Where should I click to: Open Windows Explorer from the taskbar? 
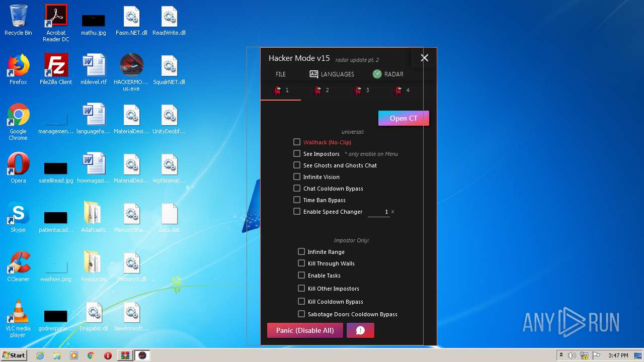57,355
